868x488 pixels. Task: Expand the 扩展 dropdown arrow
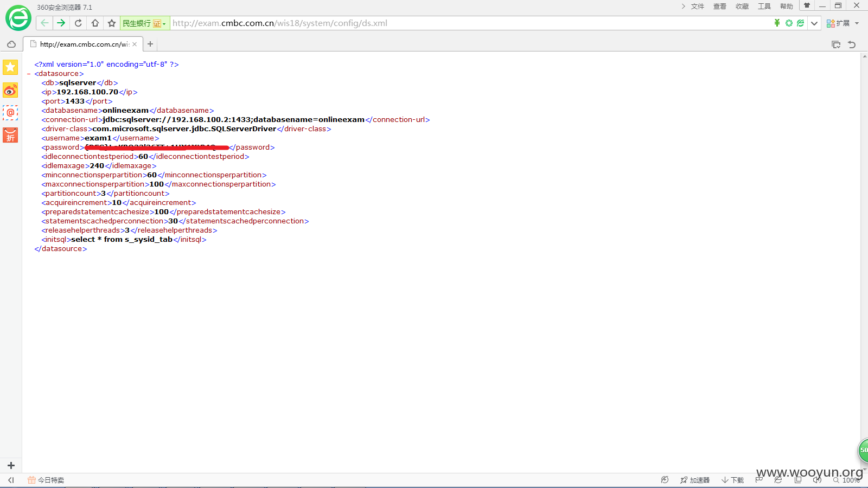857,23
